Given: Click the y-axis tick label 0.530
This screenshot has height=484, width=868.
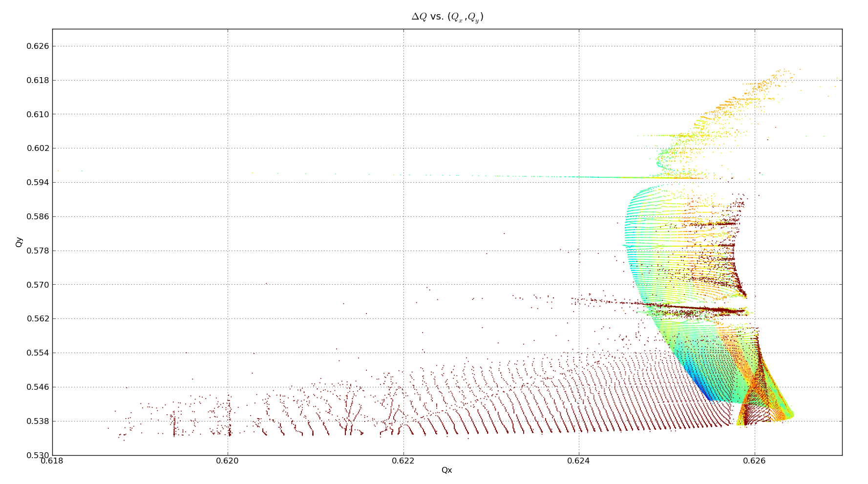Looking at the screenshot, I should [x=38, y=455].
